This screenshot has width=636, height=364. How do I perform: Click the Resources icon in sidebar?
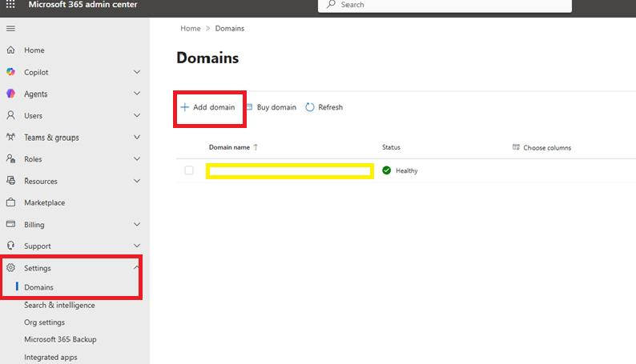pos(11,181)
